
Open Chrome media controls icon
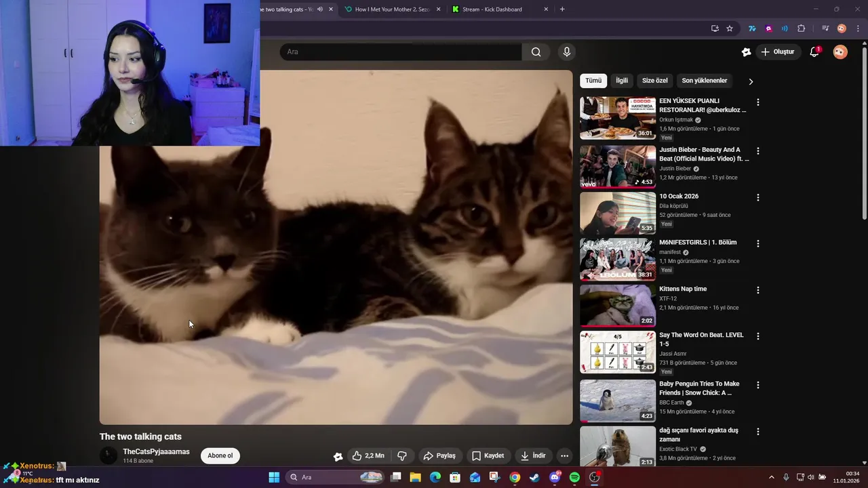coord(825,28)
